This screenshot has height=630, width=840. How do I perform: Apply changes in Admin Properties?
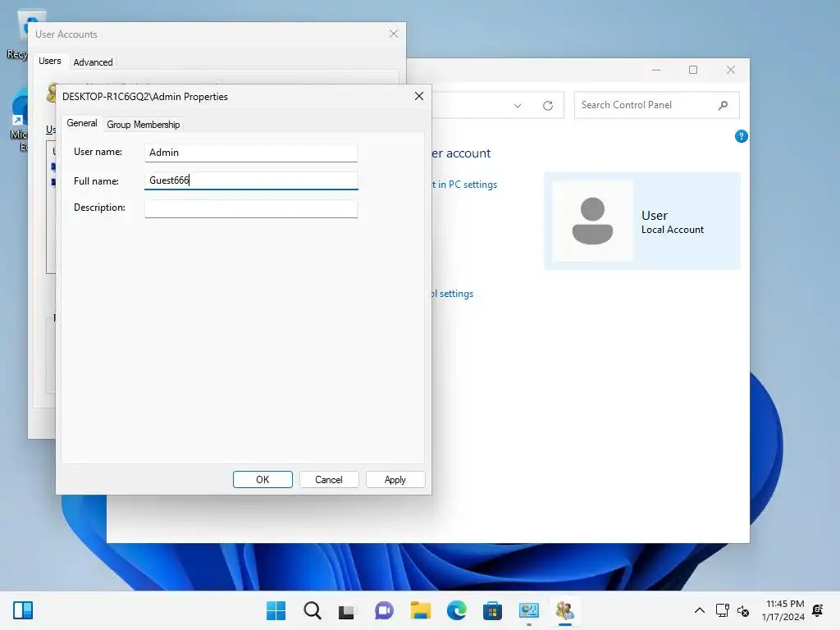coord(395,479)
